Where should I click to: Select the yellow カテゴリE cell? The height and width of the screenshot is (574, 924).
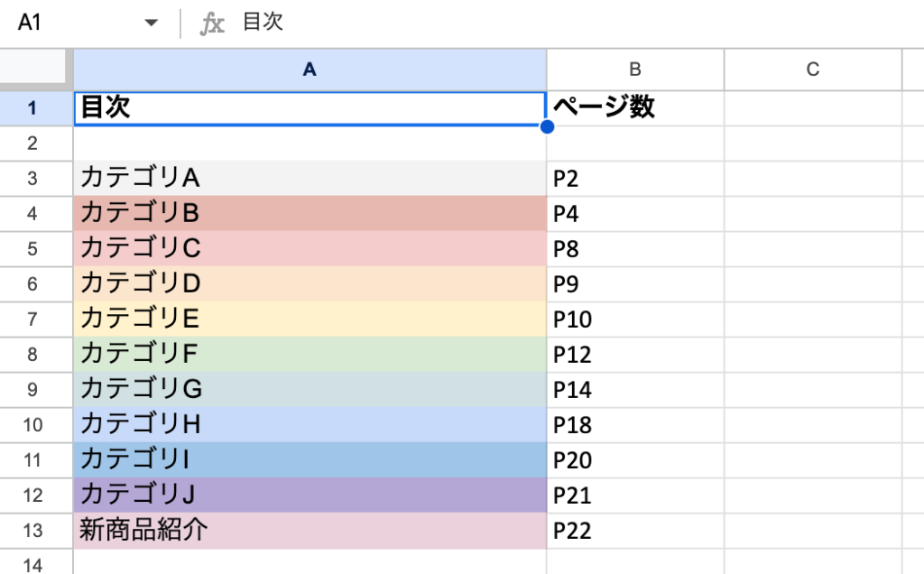click(x=310, y=319)
